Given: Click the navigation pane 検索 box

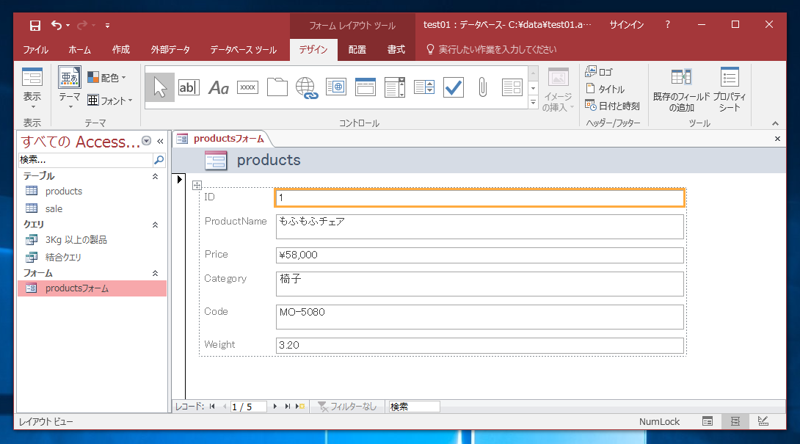Looking at the screenshot, I should (85, 160).
